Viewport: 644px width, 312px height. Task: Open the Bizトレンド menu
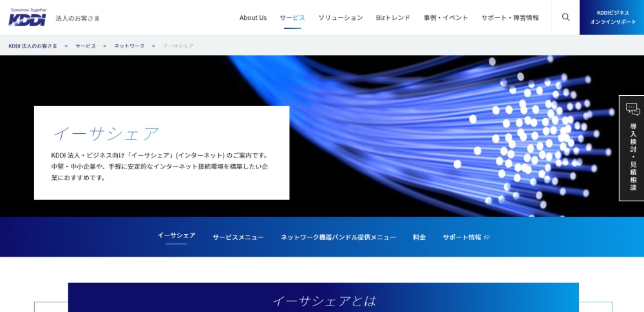[393, 17]
